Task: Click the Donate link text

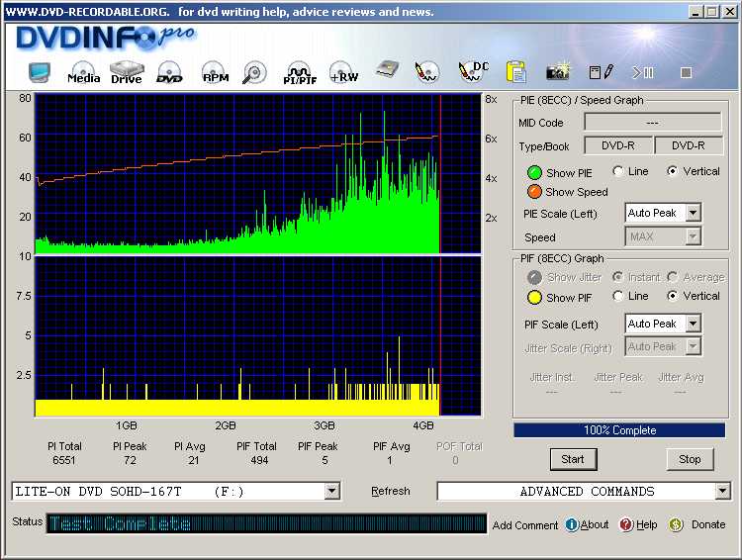Action: pyautogui.click(x=708, y=524)
